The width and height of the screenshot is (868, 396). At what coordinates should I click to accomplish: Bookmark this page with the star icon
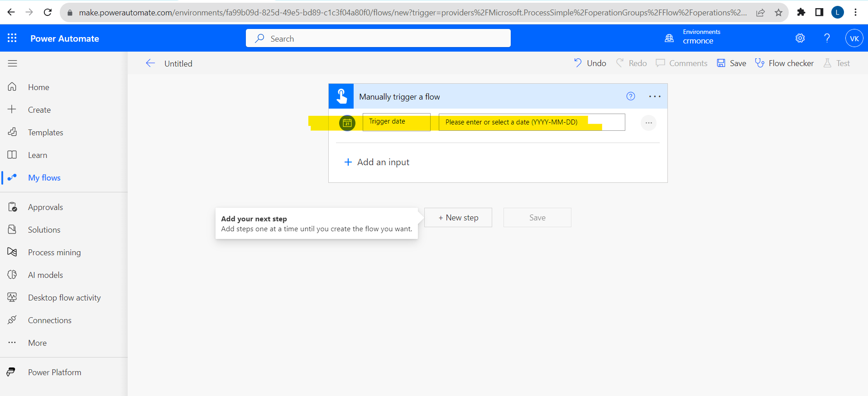(778, 12)
